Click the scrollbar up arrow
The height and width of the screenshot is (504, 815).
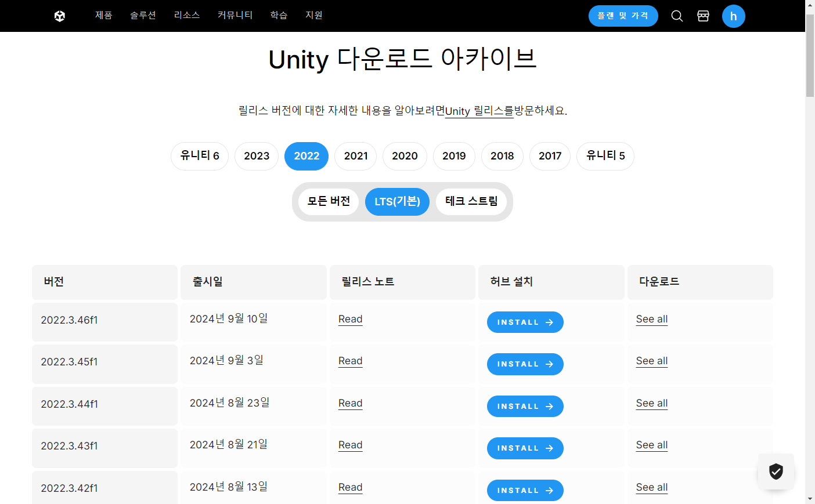pyautogui.click(x=810, y=5)
